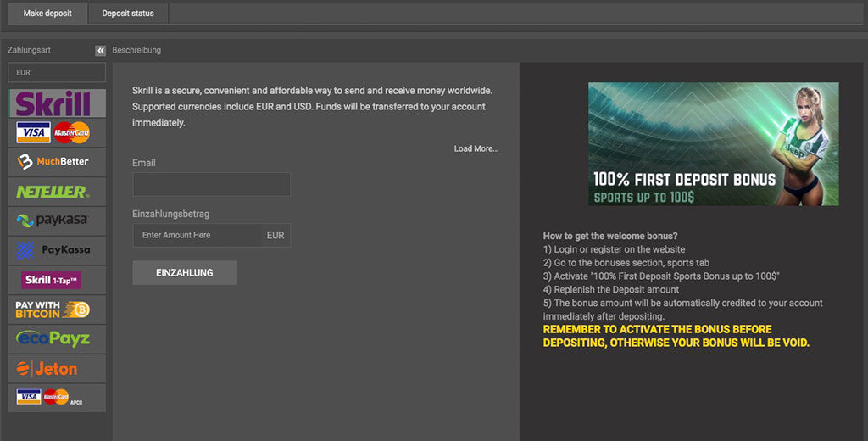Select the paykasa payment method
The width and height of the screenshot is (868, 441).
[x=57, y=221]
